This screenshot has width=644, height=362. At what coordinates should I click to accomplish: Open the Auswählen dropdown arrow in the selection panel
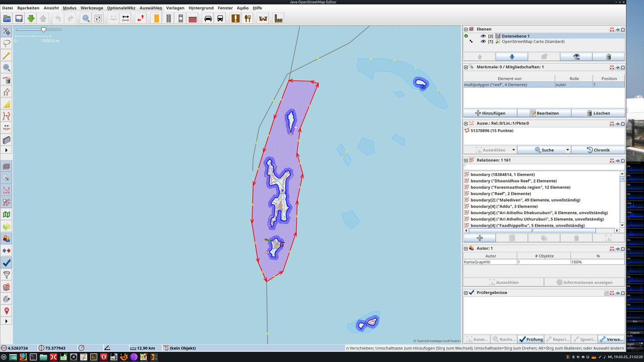(513, 150)
